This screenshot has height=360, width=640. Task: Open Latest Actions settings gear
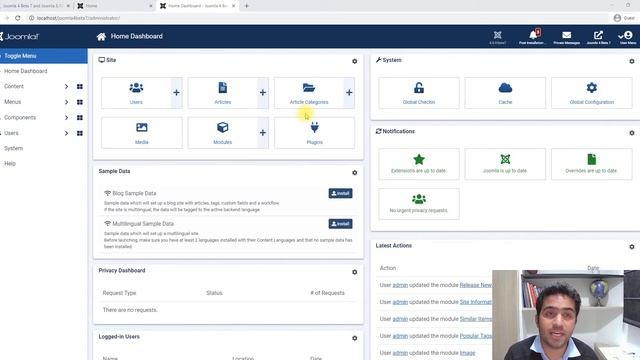pos(631,247)
